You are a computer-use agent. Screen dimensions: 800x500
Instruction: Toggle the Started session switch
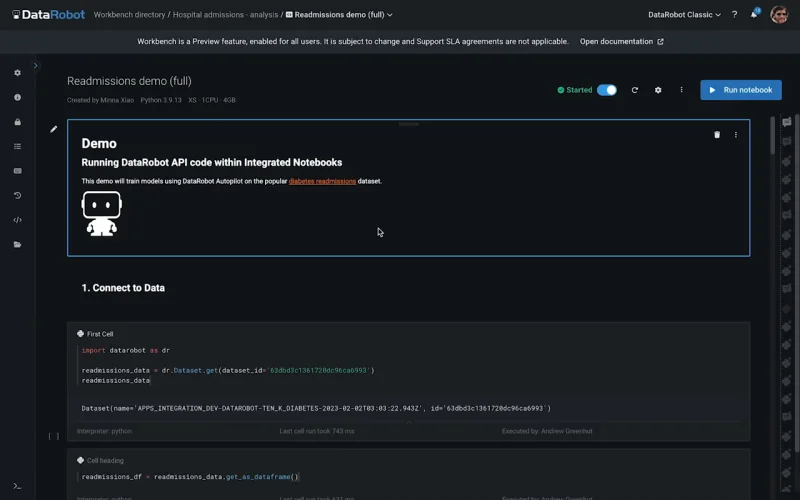pos(607,90)
